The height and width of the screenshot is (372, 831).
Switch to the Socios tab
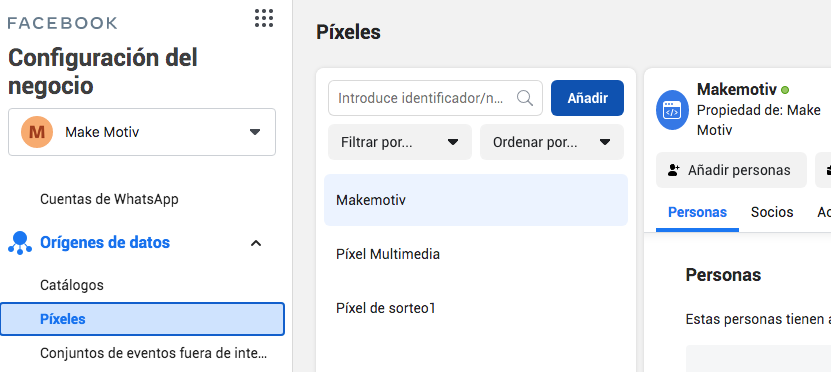click(x=772, y=212)
